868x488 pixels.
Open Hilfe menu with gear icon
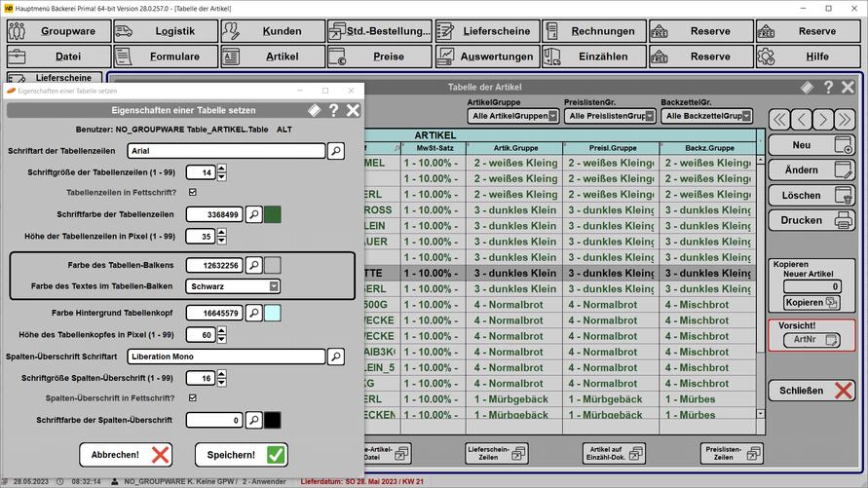point(809,57)
